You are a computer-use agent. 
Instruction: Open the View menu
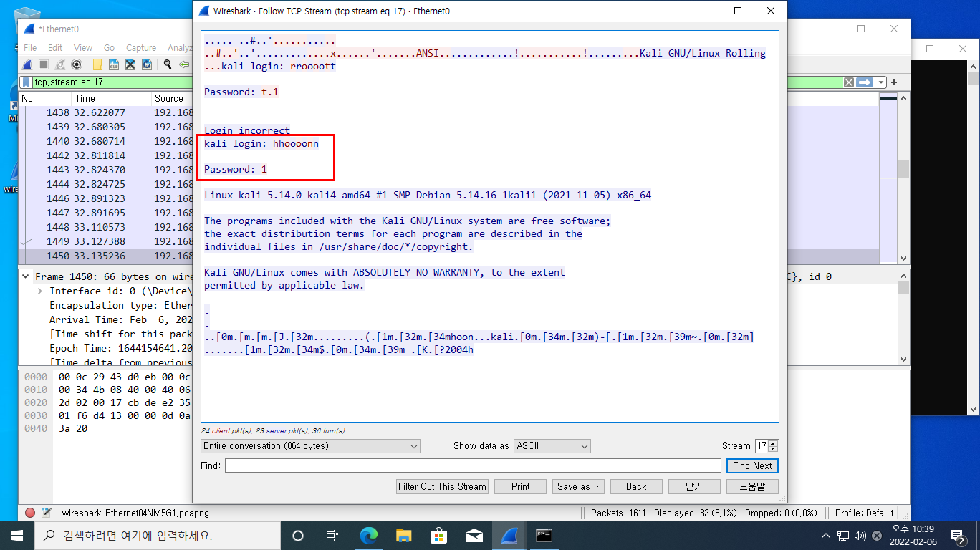(83, 47)
